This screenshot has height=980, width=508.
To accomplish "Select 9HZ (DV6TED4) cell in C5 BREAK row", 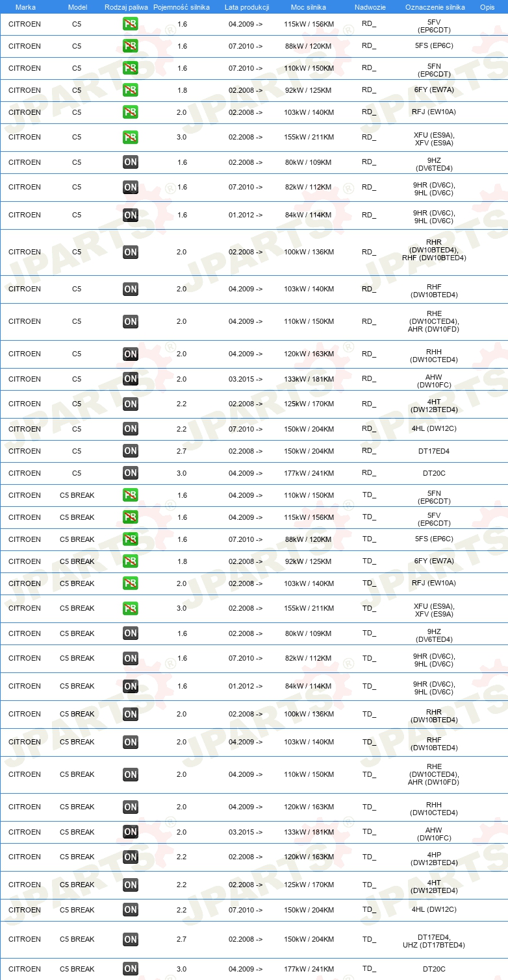I will [x=434, y=635].
